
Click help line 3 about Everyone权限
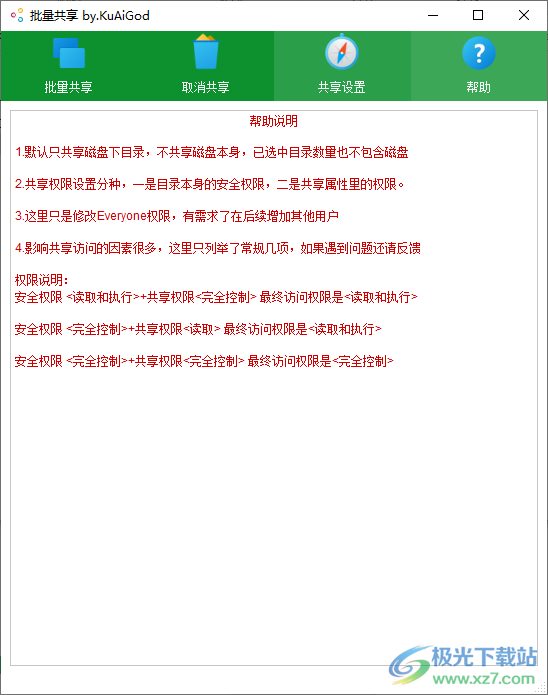pyautogui.click(x=177, y=216)
